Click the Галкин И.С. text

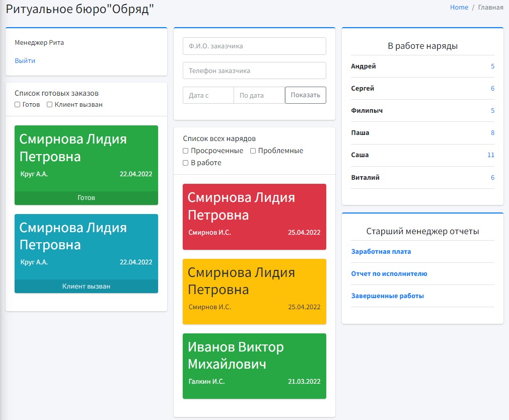[206, 381]
